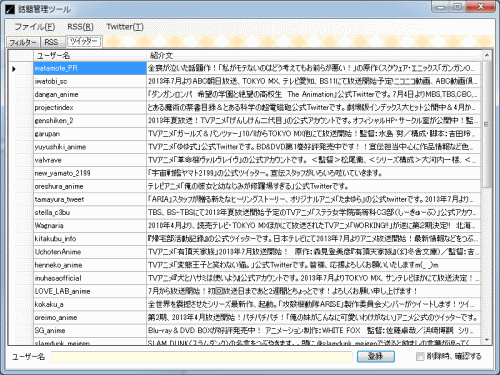Click the description cell for henneko_anime
The width and height of the screenshot is (500, 375).
[314, 265]
